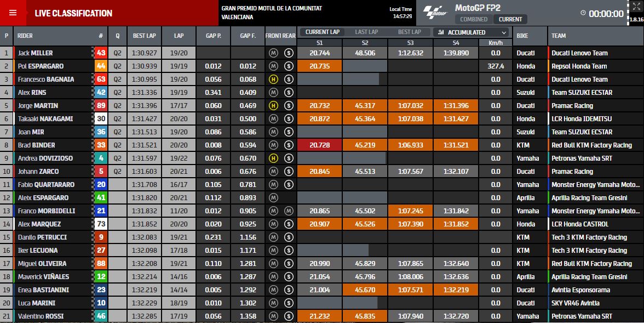Click Jack Miller's front tyre M icon
This screenshot has width=644, height=323.
point(274,53)
